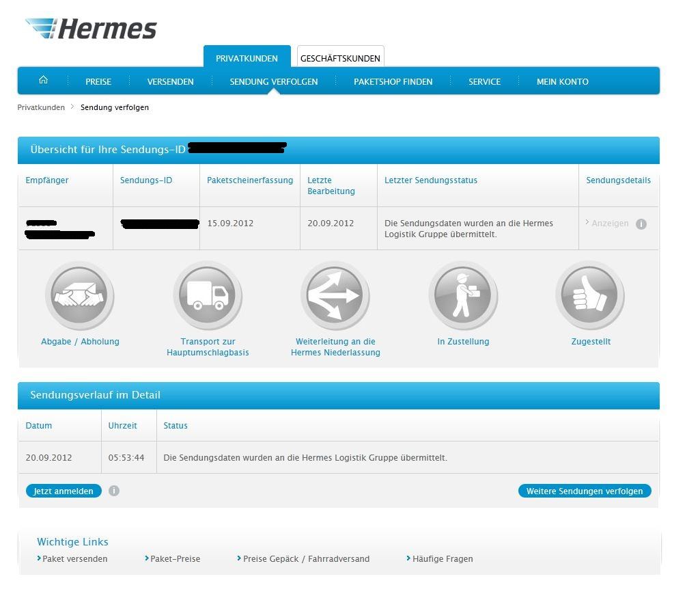
Task: Click the 20.09.2012 Letzte Bearbeitung cell
Action: point(331,223)
